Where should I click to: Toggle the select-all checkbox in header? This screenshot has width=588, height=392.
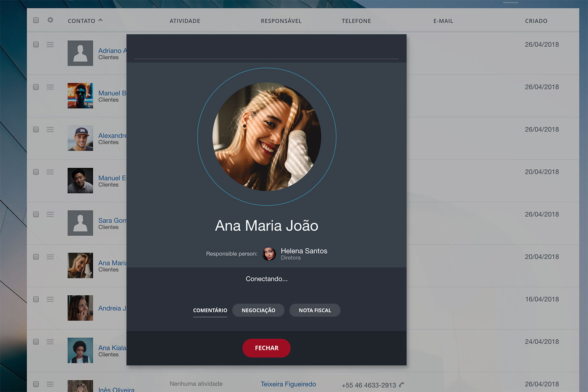(36, 20)
